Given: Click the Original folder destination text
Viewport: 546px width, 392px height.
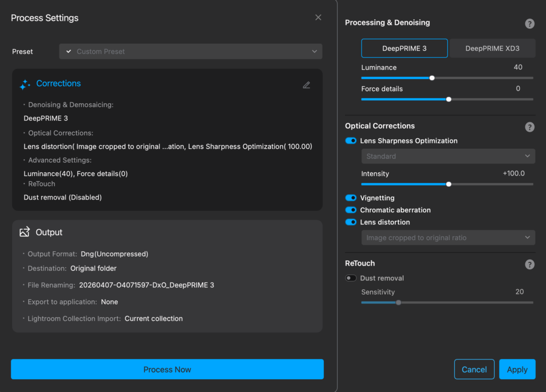Looking at the screenshot, I should click(x=93, y=268).
